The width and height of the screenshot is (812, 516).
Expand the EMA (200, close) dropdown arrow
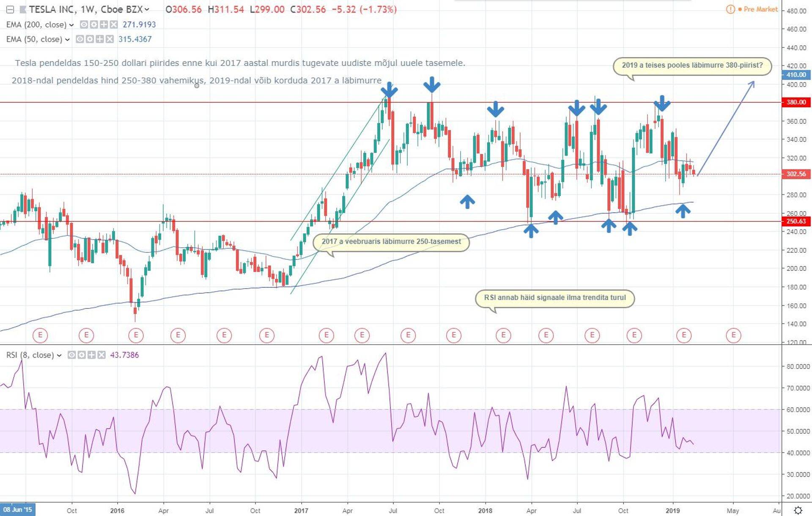coord(71,25)
